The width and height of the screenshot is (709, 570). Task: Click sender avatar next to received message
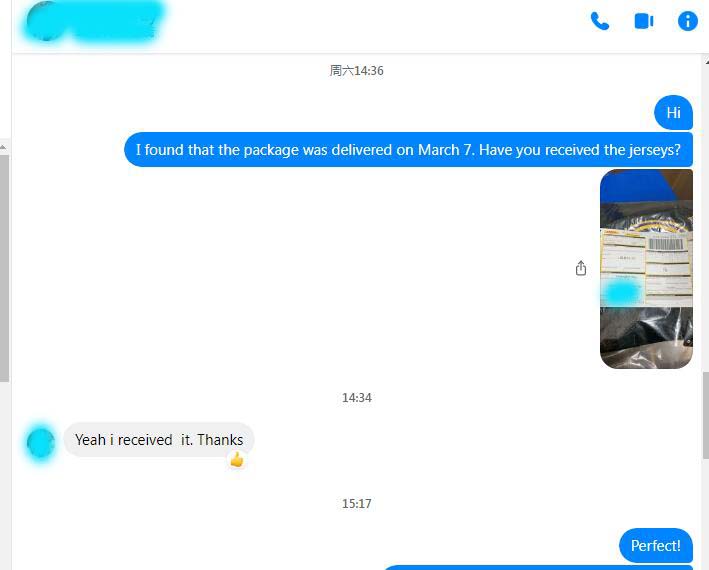click(41, 443)
